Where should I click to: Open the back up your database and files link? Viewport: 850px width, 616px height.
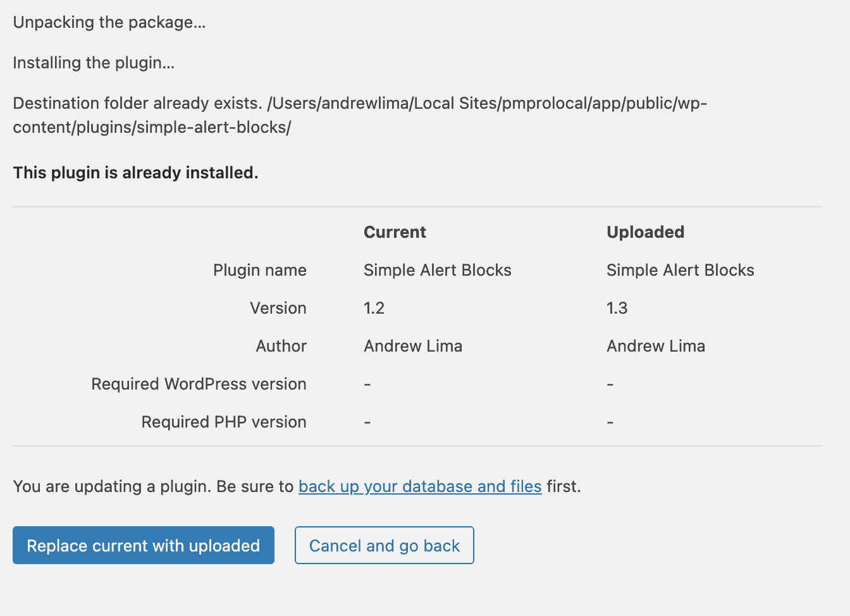[x=419, y=486]
